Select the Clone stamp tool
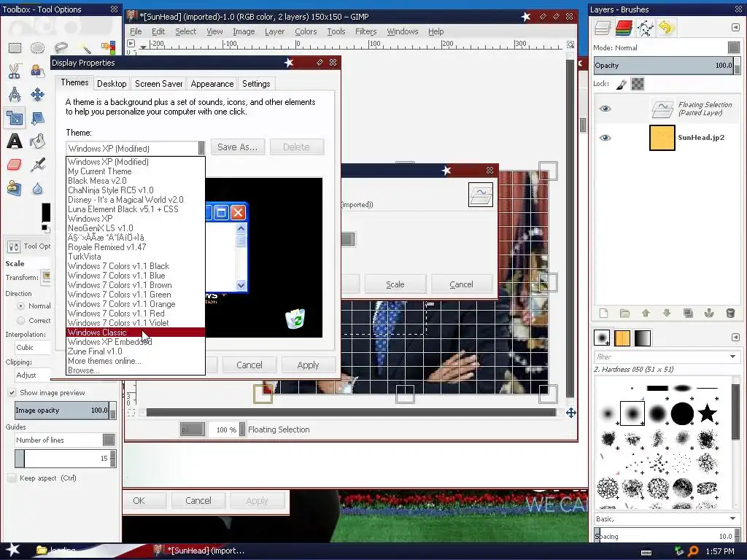The height and width of the screenshot is (560, 747). click(x=15, y=188)
